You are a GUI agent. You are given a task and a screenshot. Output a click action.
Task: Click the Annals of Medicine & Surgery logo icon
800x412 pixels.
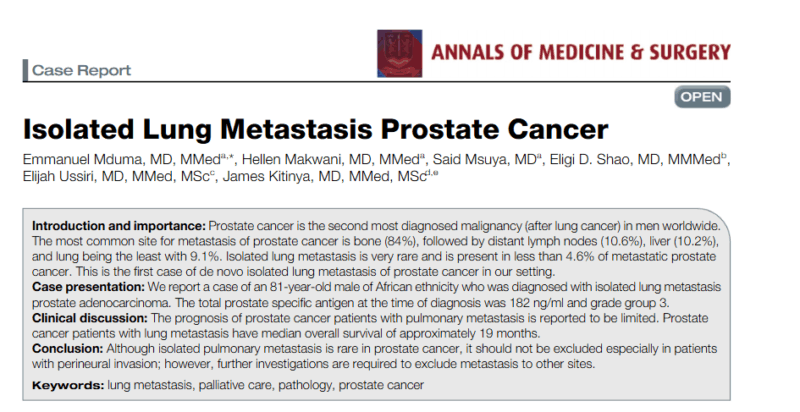(x=399, y=54)
